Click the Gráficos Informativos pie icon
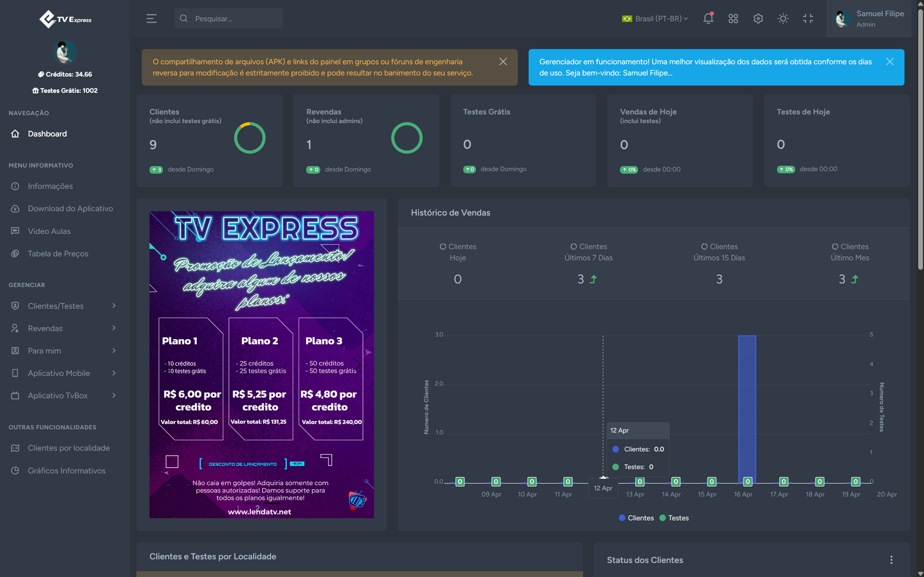The width and height of the screenshot is (924, 577). pyautogui.click(x=16, y=471)
